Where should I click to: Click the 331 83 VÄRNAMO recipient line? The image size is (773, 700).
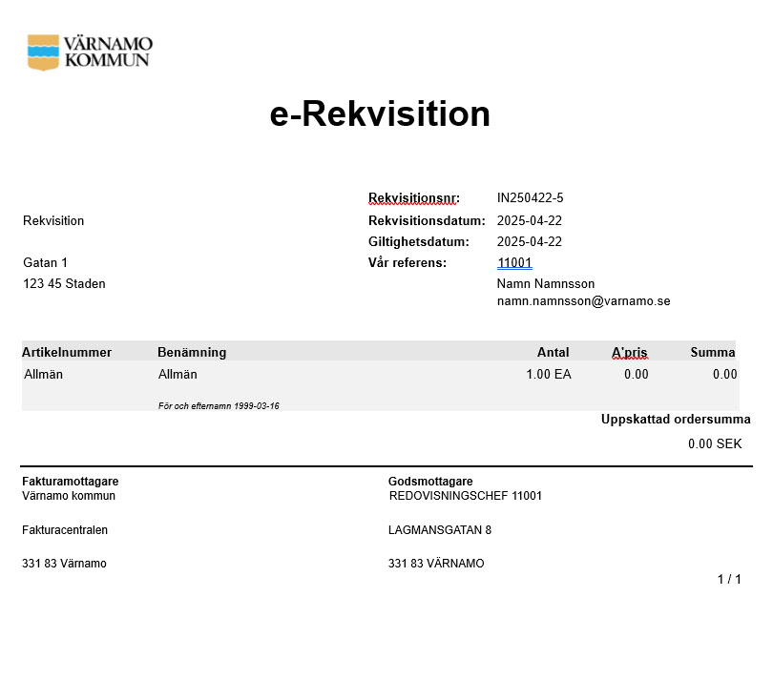pos(436,563)
